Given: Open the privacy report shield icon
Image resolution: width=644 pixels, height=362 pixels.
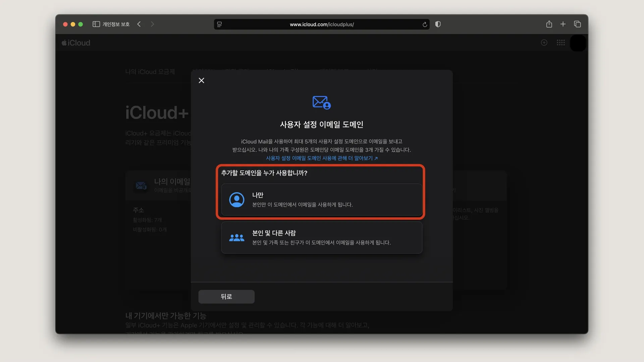Looking at the screenshot, I should (x=438, y=24).
